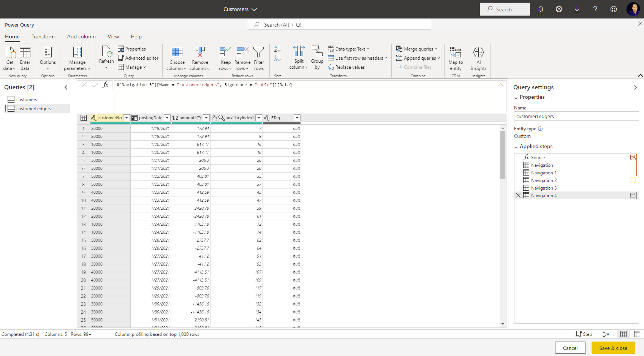Collapse the Applied steps section
The image size is (644, 356).
click(x=516, y=147)
